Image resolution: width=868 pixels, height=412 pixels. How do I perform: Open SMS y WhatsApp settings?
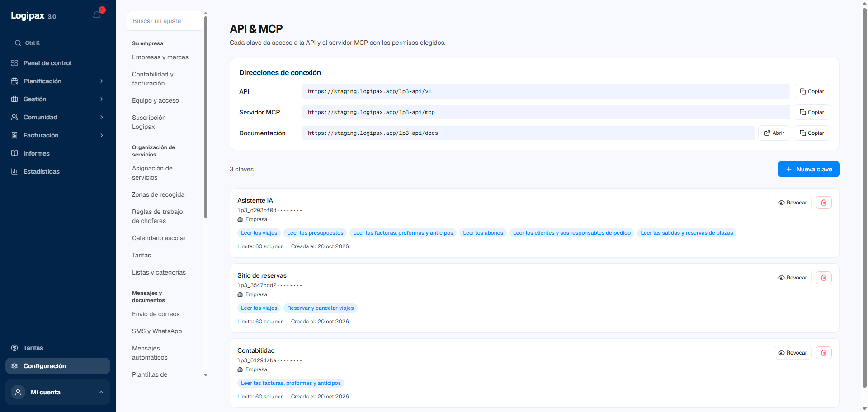pos(157,331)
